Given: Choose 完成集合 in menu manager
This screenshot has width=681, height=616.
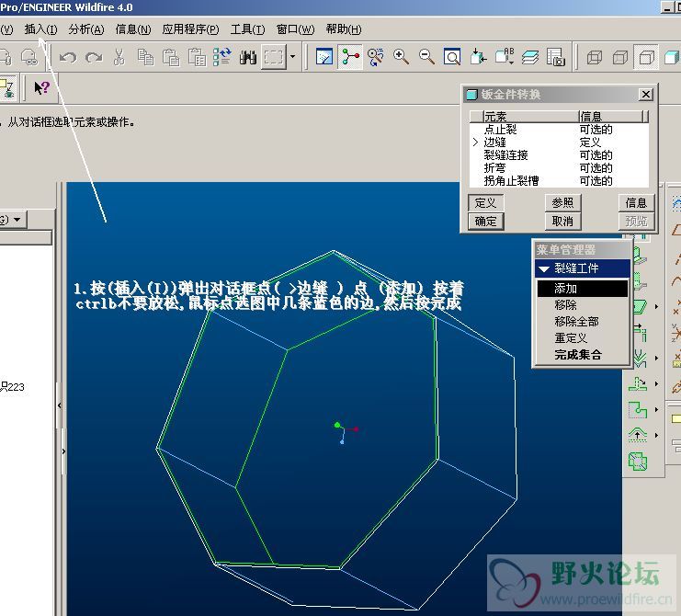Looking at the screenshot, I should 582,355.
